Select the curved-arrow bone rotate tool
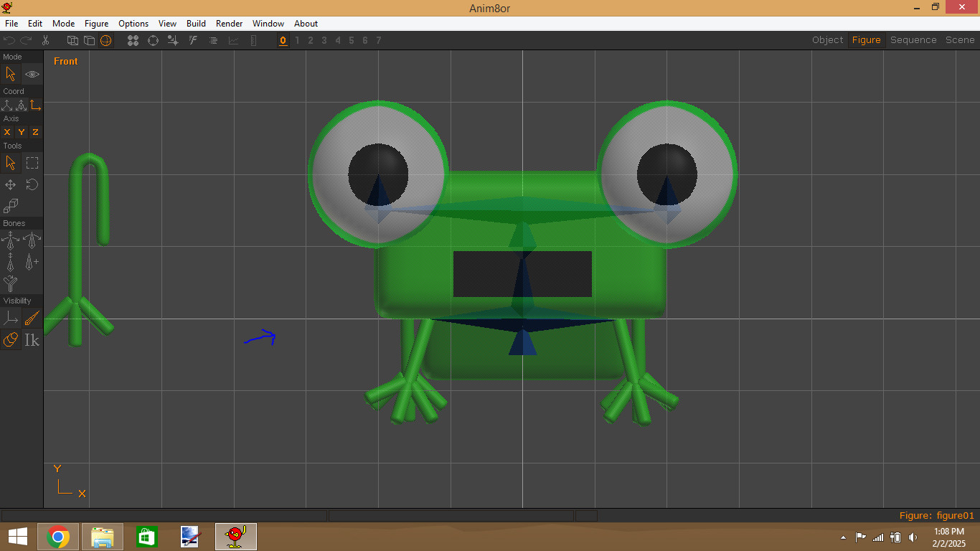This screenshot has width=980, height=551. click(x=32, y=240)
